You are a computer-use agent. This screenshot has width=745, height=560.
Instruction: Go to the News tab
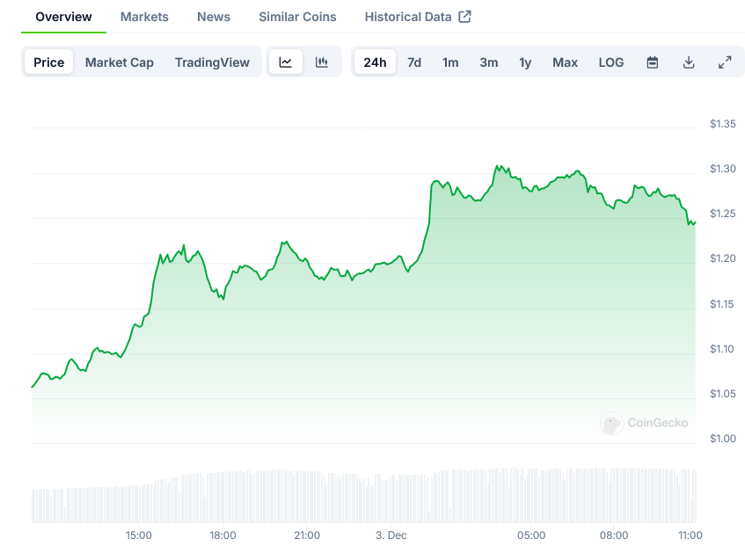point(214,17)
